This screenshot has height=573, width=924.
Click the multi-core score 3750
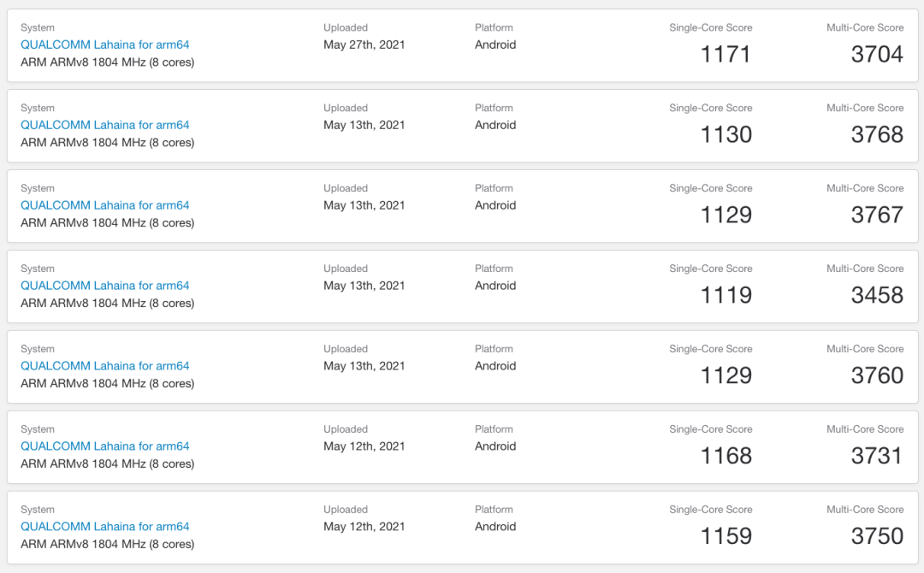(877, 536)
